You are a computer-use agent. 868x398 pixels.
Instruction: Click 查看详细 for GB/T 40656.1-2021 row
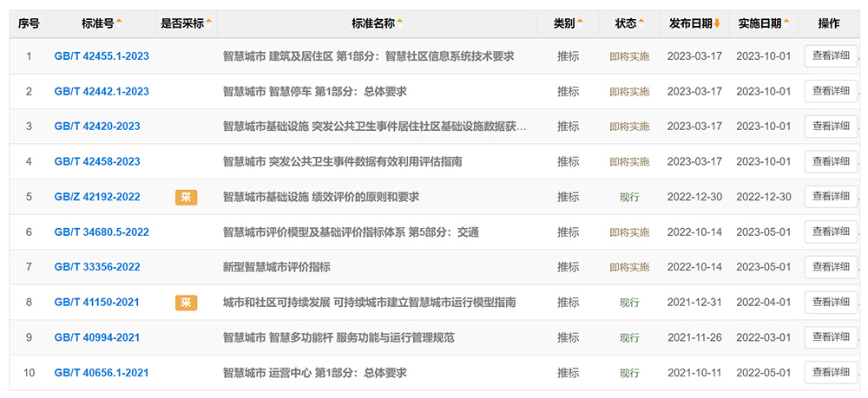pyautogui.click(x=831, y=372)
